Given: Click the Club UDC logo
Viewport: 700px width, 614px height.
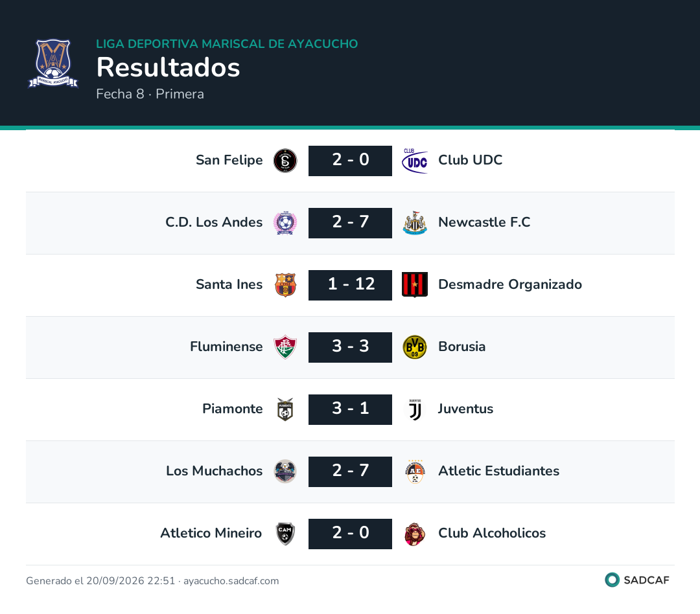Looking at the screenshot, I should (415, 161).
